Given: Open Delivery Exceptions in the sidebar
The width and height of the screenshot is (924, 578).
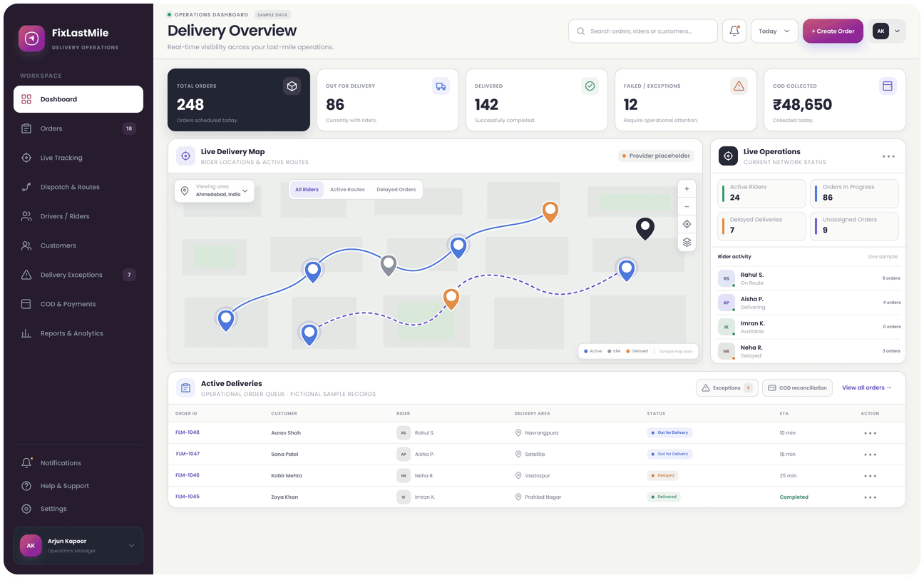Looking at the screenshot, I should tap(78, 275).
